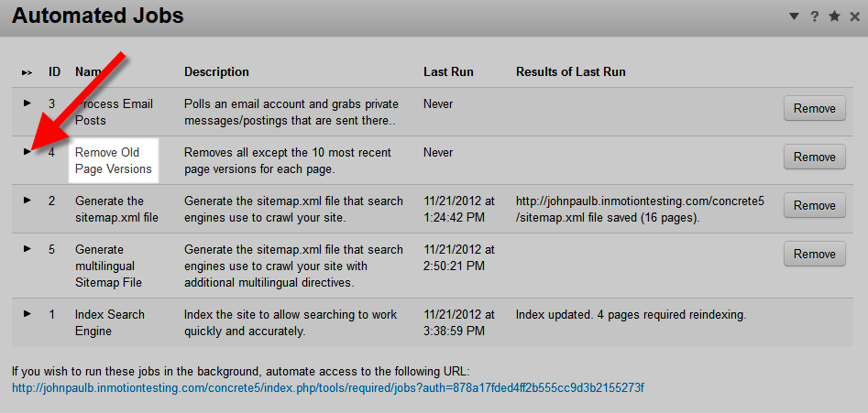Remove the Remove Old Page Versions job

pyautogui.click(x=814, y=158)
